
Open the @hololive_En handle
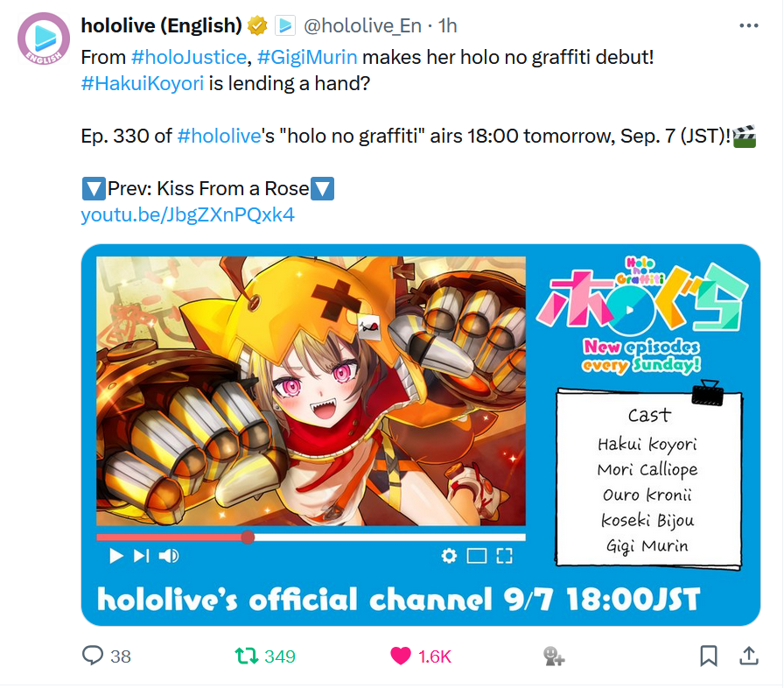point(362,25)
